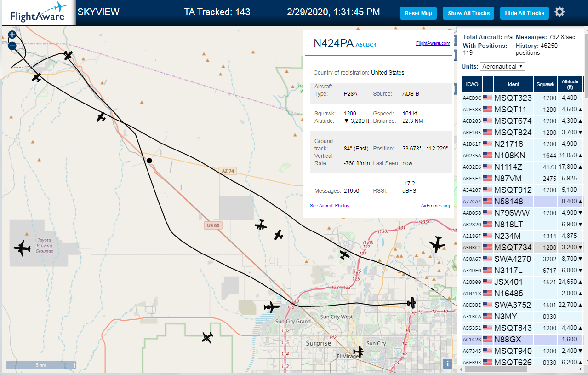The image size is (588, 375).
Task: Select aircraft N87VM in the list
Action: pos(523,179)
